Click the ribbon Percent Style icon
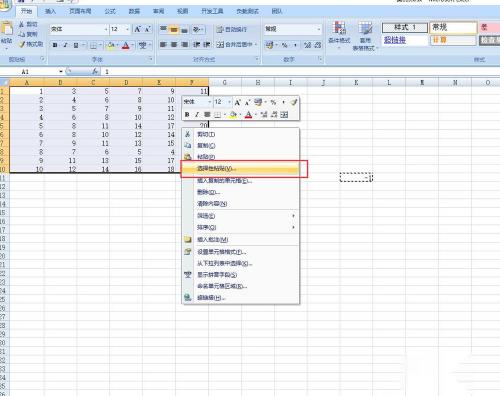 coord(285,45)
